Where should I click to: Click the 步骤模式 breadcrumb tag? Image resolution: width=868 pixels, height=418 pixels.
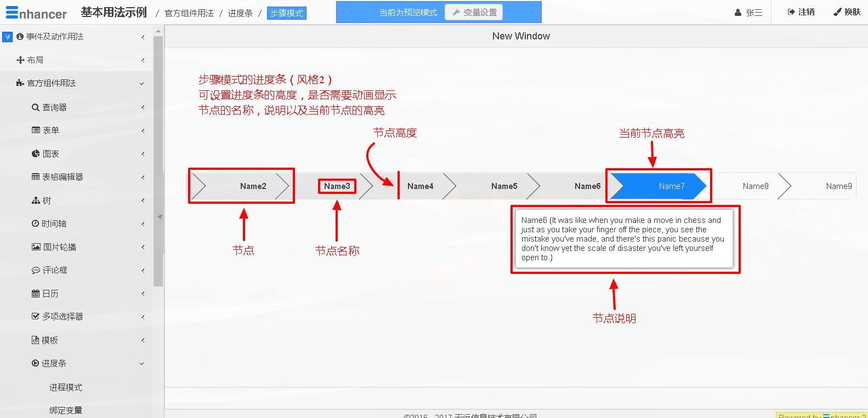[287, 13]
